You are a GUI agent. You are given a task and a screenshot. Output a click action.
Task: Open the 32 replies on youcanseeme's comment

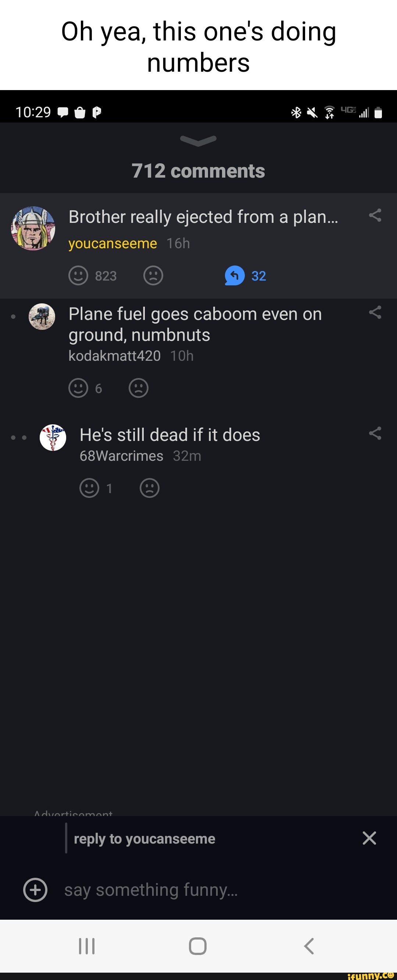[x=245, y=275]
